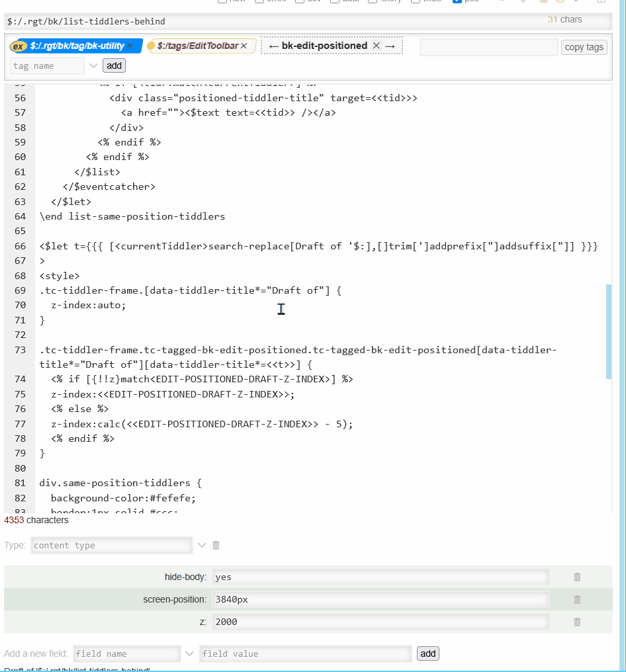Click the copy tags button
The width and height of the screenshot is (626, 672).
point(584,47)
